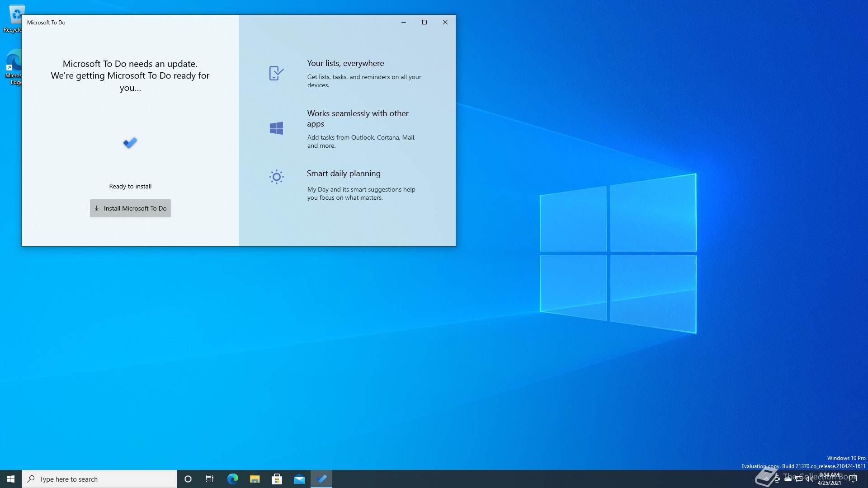This screenshot has width=868, height=488.
Task: Click 'My Day and its smart suggestions' description
Action: coord(361,193)
